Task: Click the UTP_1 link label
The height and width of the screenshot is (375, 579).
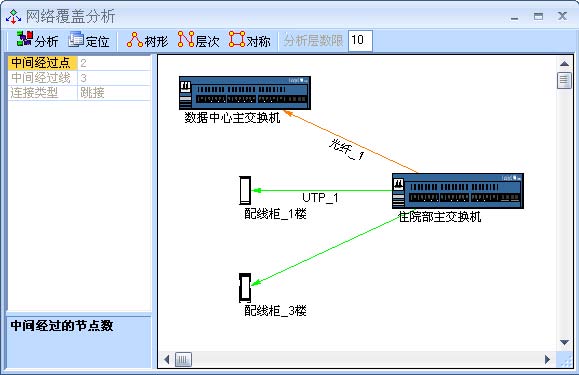Action: coord(320,198)
